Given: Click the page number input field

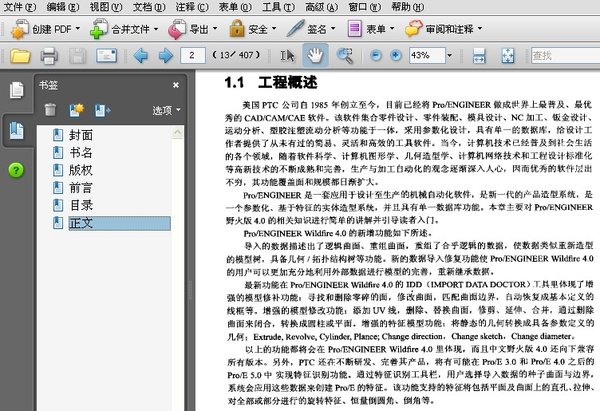Looking at the screenshot, I should point(192,56).
